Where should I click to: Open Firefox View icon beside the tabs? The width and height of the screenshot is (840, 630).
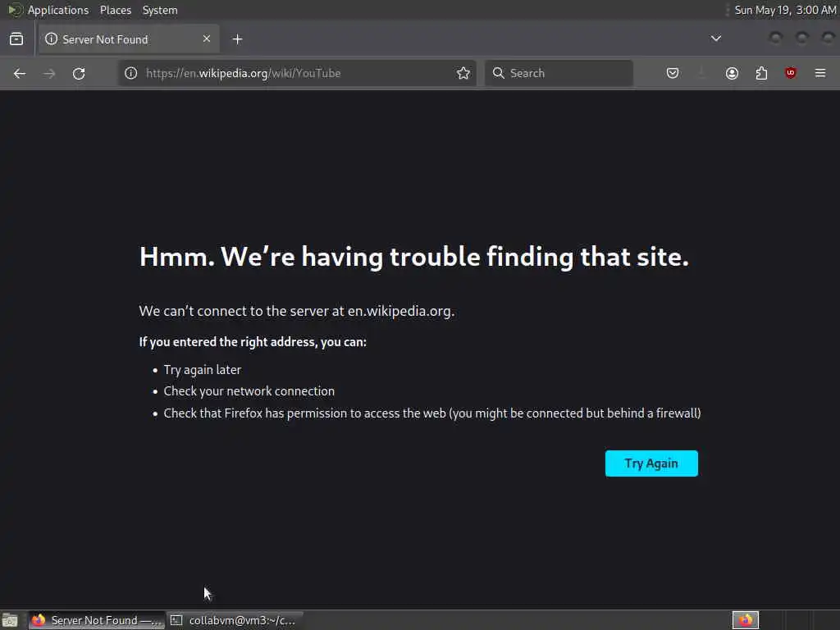pyautogui.click(x=16, y=39)
